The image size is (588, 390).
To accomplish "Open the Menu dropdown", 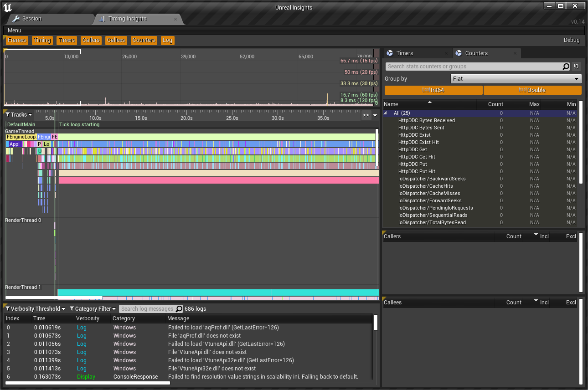I will tap(15, 31).
